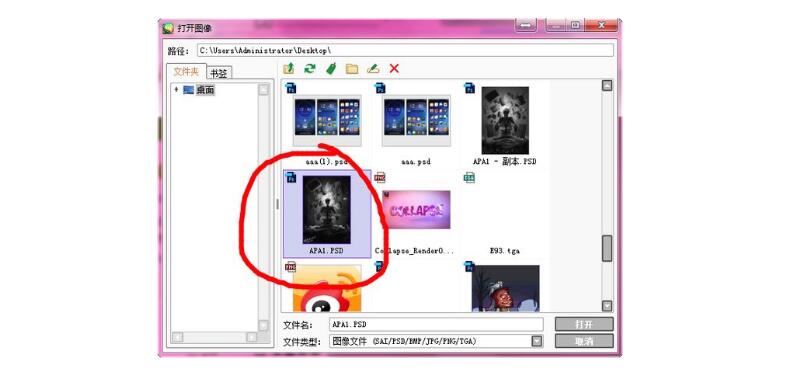The image size is (795, 379).
Task: Click file list scrollbar up arrow
Action: coord(607,86)
